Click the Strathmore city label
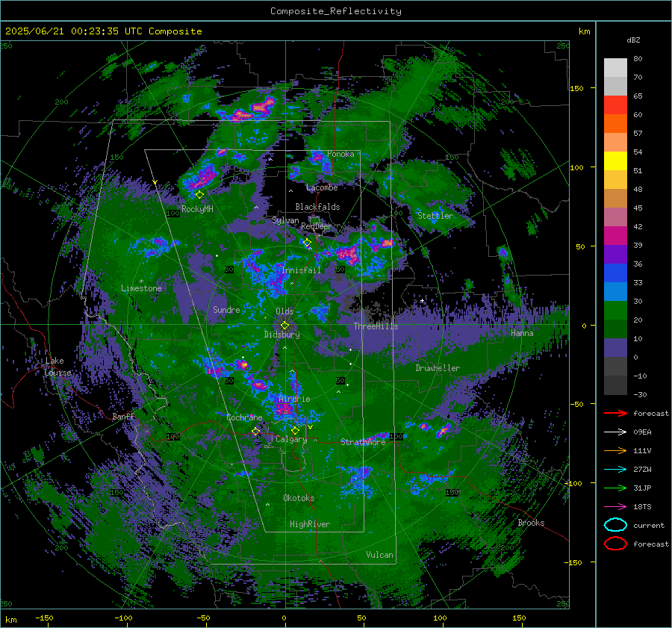 (363, 442)
